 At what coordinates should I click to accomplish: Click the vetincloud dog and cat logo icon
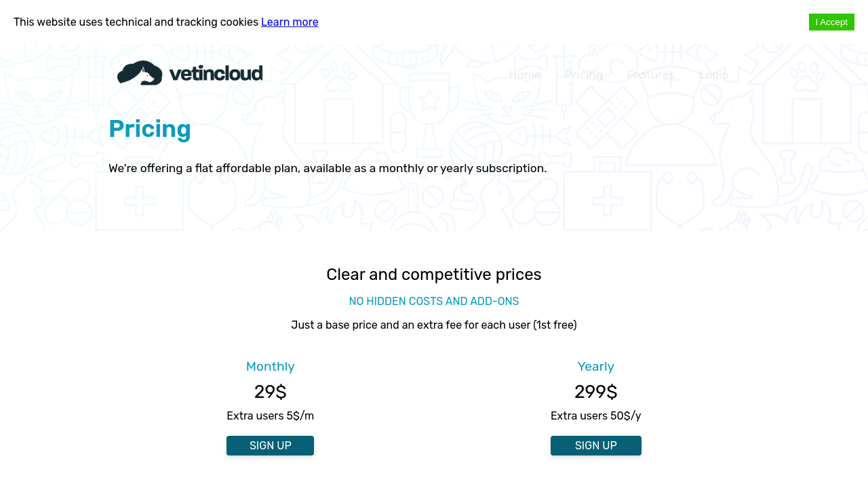(140, 73)
